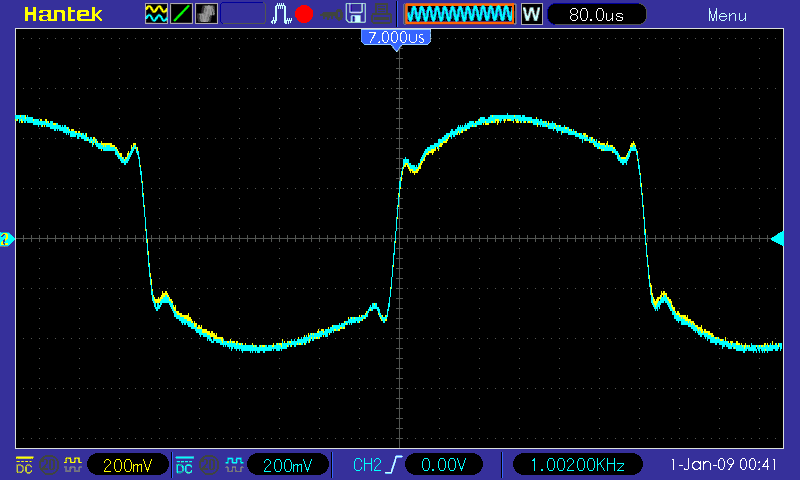
Task: Click the CH2 bandwidth limit 20 icon
Action: coord(208,465)
